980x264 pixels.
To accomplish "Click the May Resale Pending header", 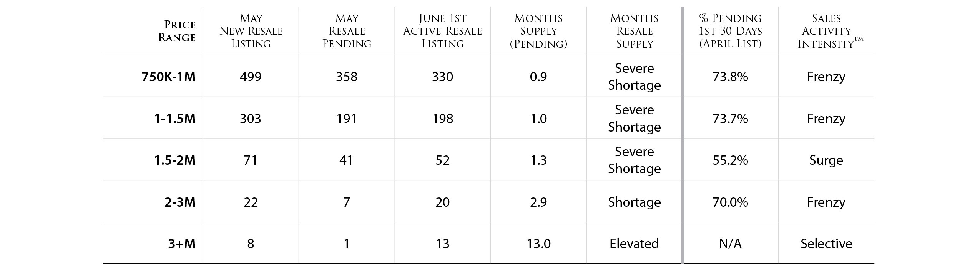I will tap(347, 31).
